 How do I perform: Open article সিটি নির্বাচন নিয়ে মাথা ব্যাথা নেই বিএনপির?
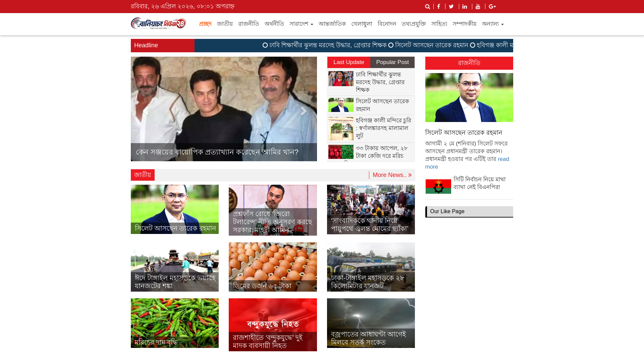(479, 183)
